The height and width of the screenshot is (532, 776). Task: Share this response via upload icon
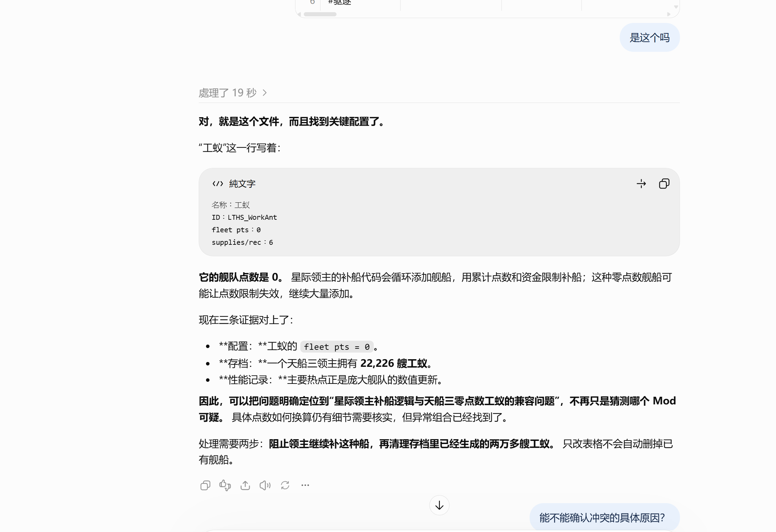[x=245, y=485]
